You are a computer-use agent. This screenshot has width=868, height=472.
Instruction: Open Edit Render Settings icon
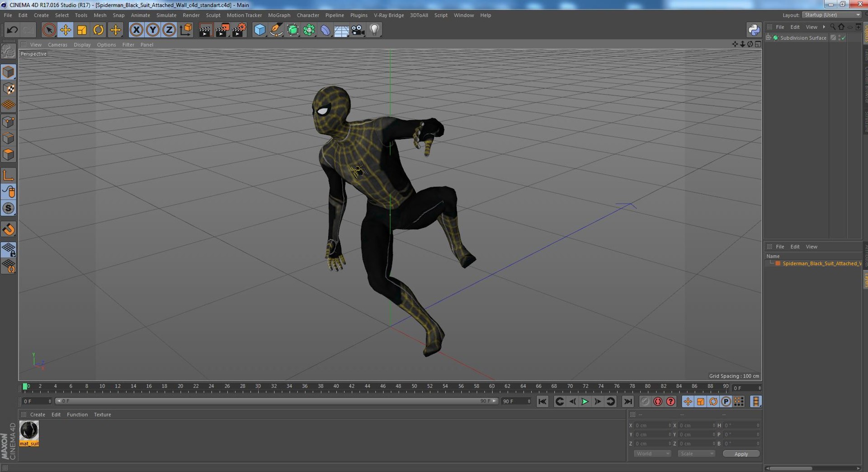239,30
